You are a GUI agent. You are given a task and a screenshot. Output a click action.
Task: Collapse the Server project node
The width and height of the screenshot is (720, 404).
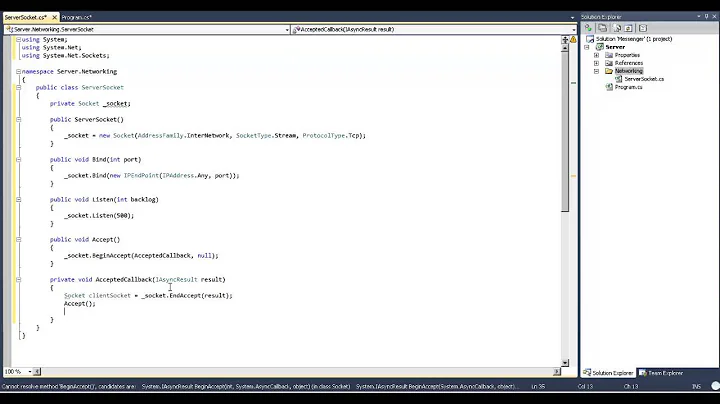click(x=587, y=47)
